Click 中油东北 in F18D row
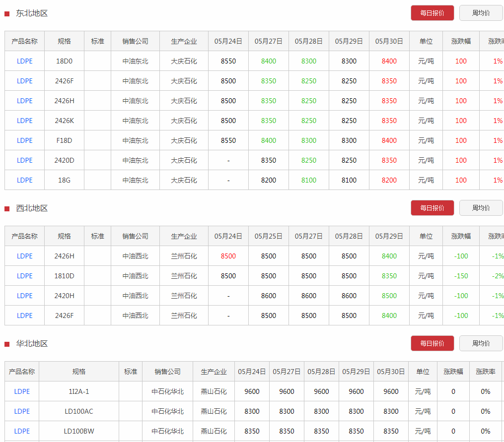The image size is (504, 442). click(136, 141)
